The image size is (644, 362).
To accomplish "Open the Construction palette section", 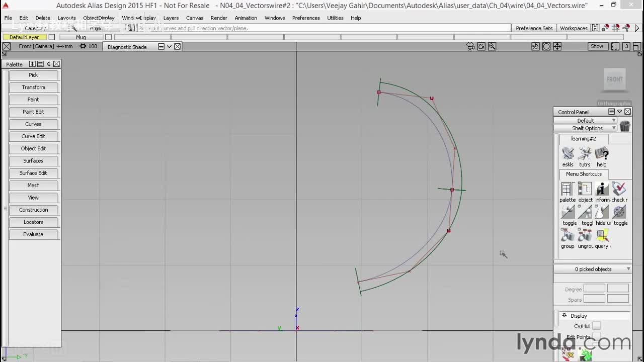I will [x=33, y=210].
